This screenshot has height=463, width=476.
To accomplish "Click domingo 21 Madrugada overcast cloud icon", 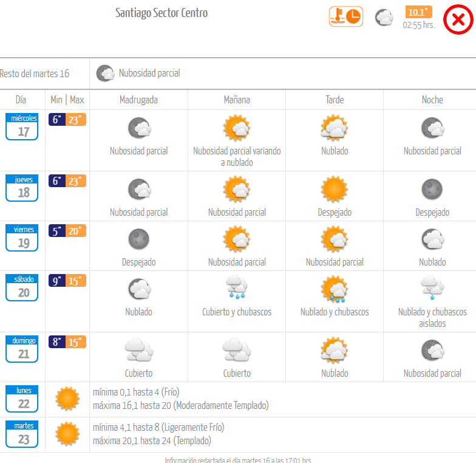I will (x=139, y=350).
